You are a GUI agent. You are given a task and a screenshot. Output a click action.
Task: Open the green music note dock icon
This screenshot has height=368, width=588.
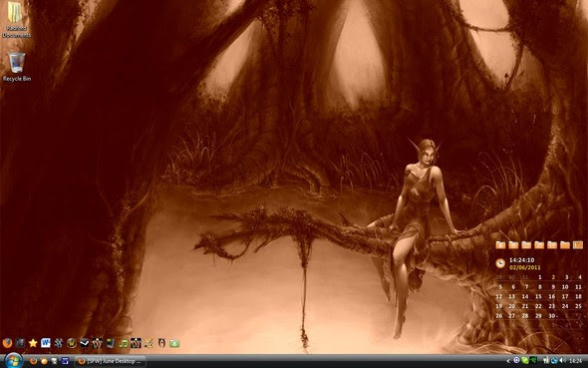123,343
